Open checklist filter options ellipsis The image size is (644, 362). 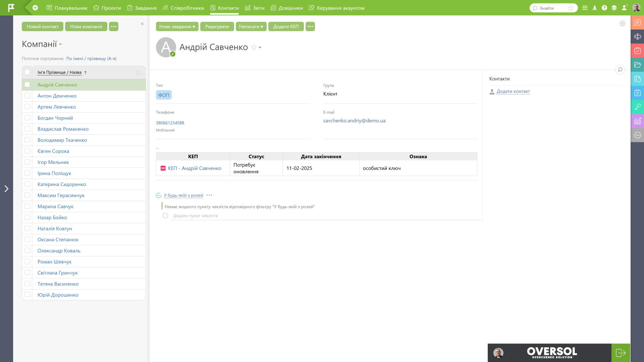(x=209, y=195)
